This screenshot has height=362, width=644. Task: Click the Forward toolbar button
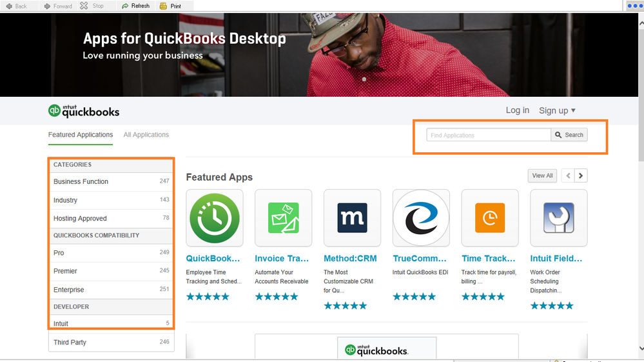click(58, 6)
